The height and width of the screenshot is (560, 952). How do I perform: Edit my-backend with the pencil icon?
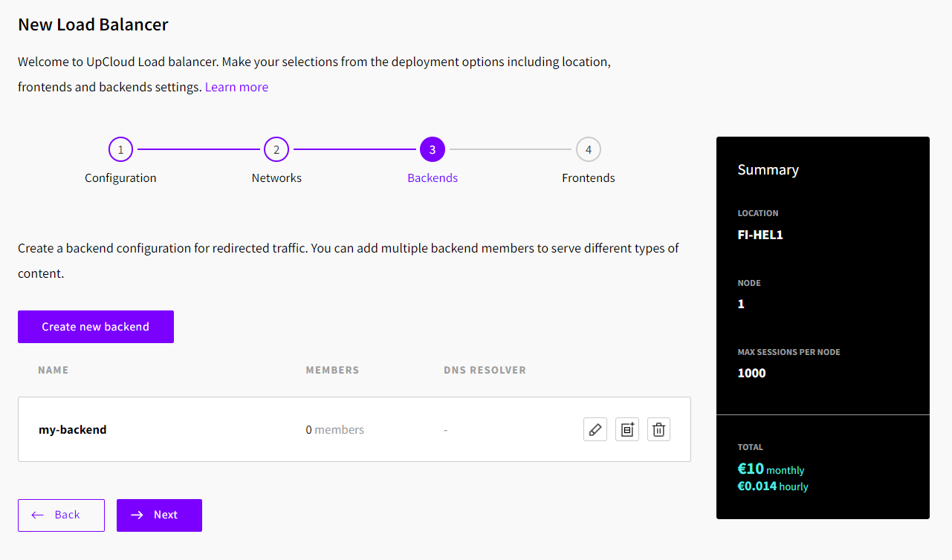point(595,429)
